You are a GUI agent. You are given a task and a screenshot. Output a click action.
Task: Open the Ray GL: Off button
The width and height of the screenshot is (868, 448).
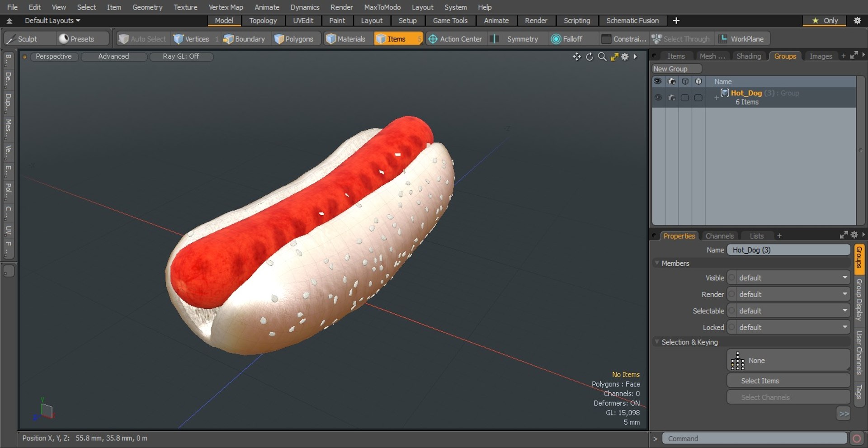click(181, 56)
